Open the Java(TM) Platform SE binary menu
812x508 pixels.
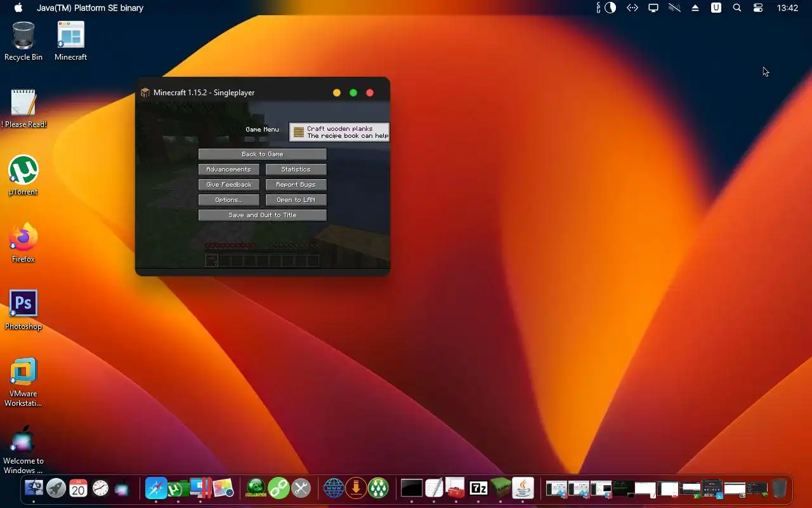pos(90,8)
